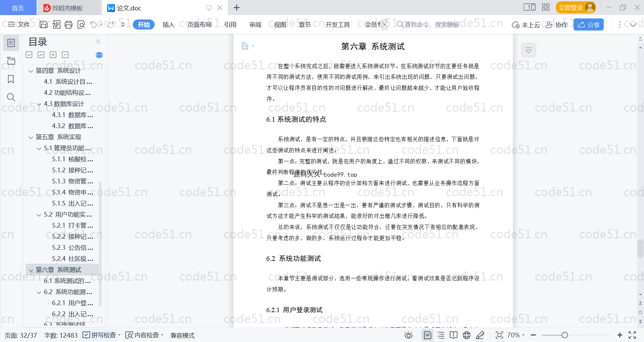Viewport: 644px width, 342px height.
Task: Close the 目录 navigation pane
Action: (x=98, y=41)
